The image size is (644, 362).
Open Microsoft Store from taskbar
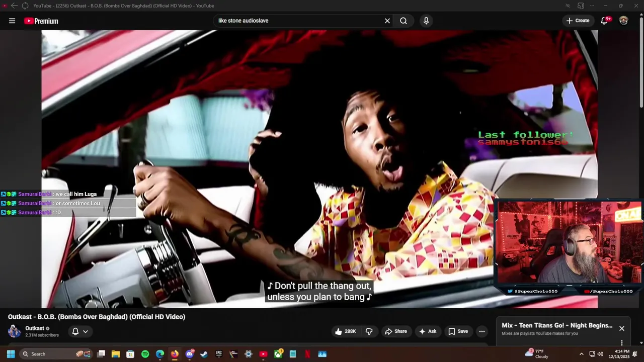[130, 354]
